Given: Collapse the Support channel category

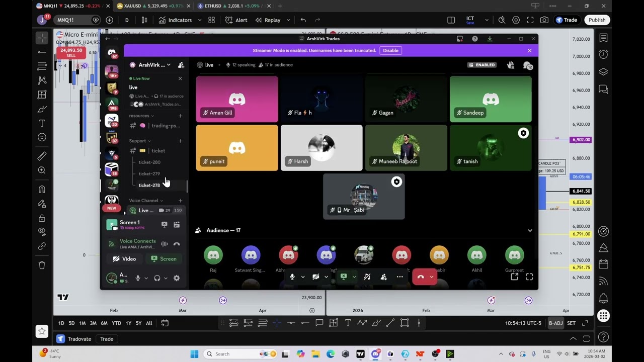Looking at the screenshot, I should click(140, 141).
